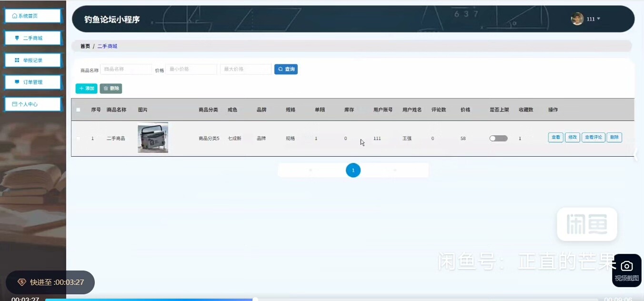Expand the 111 user dropdown
The height and width of the screenshot is (301, 644).
click(x=594, y=19)
